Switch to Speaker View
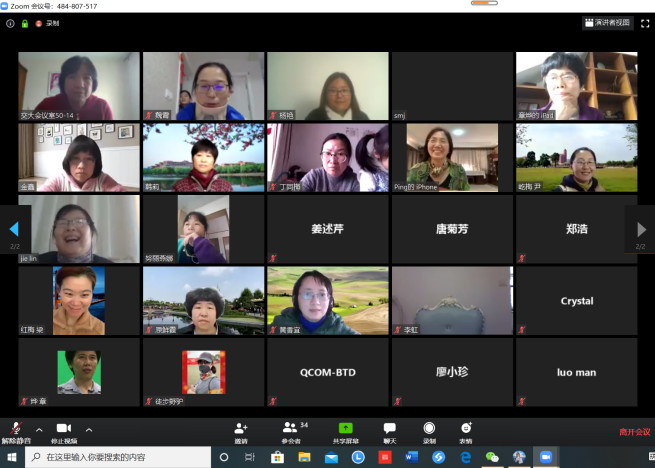Viewport: 655px width, 468px height. [x=608, y=22]
